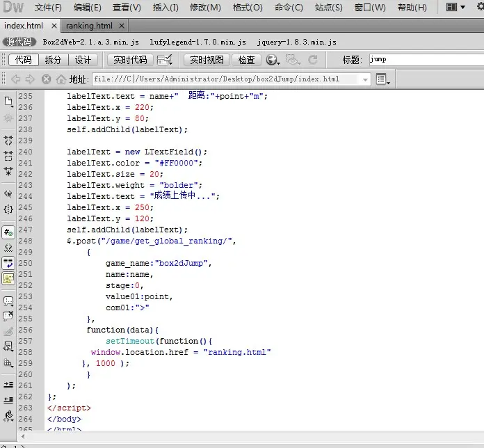Outdent the selected code
The image size is (484, 448).
(x=8, y=400)
